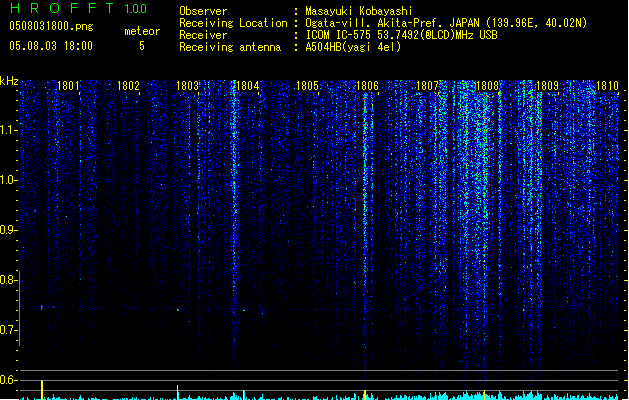629x400 pixels.
Task: Click the 1803 time marker
Action: [187, 86]
